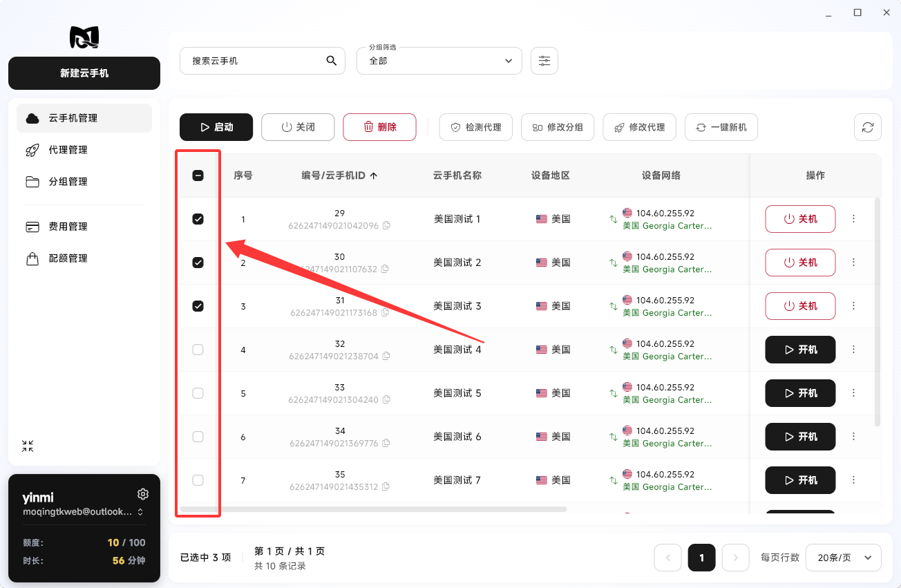901x588 pixels.
Task: Click the 修改分组 button
Action: pyautogui.click(x=558, y=127)
